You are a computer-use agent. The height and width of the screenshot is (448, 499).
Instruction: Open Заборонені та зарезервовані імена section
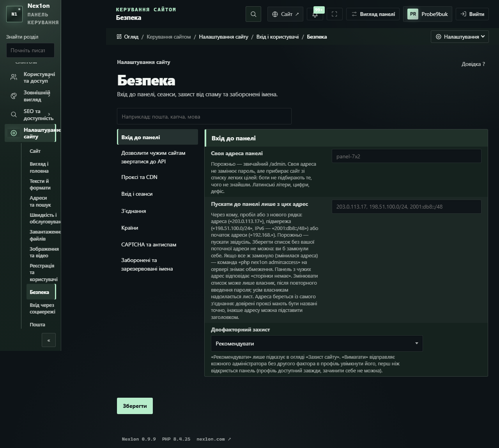(x=157, y=264)
